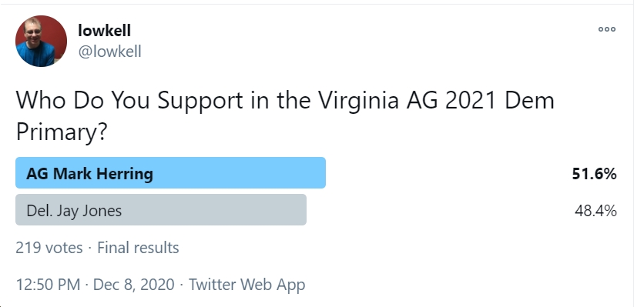Click the AG Mark Herring option label
Viewport: 644px width, 307px height.
tap(89, 173)
